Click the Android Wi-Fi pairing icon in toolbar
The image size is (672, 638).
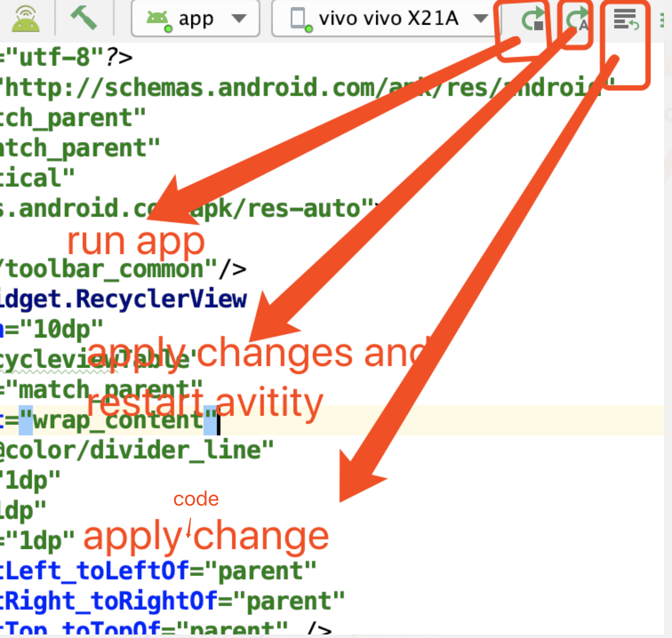25,18
